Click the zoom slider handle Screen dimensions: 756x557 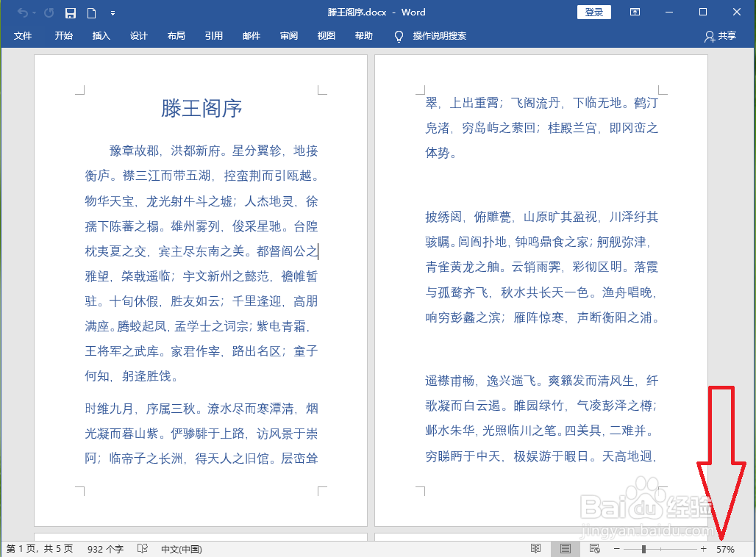point(643,549)
